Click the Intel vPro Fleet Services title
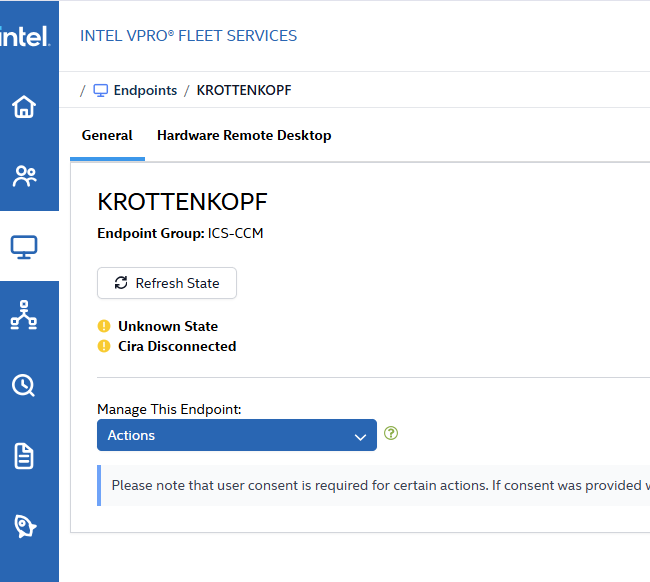The height and width of the screenshot is (582, 650). point(189,36)
